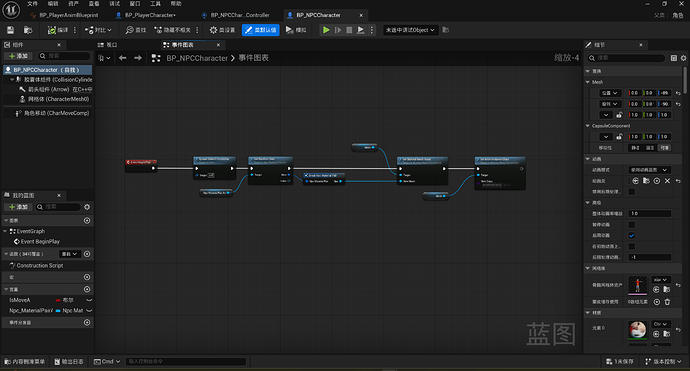This screenshot has width=690, height=371.
Task: Collapse the CollisionCylinder capsule component row
Action: point(12,80)
